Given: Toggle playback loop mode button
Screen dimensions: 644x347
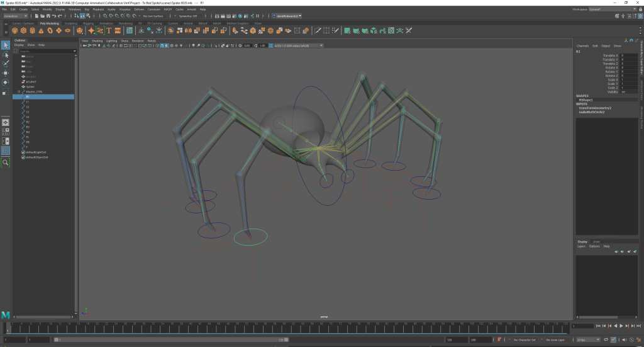Looking at the screenshot, I should pyautogui.click(x=606, y=339).
